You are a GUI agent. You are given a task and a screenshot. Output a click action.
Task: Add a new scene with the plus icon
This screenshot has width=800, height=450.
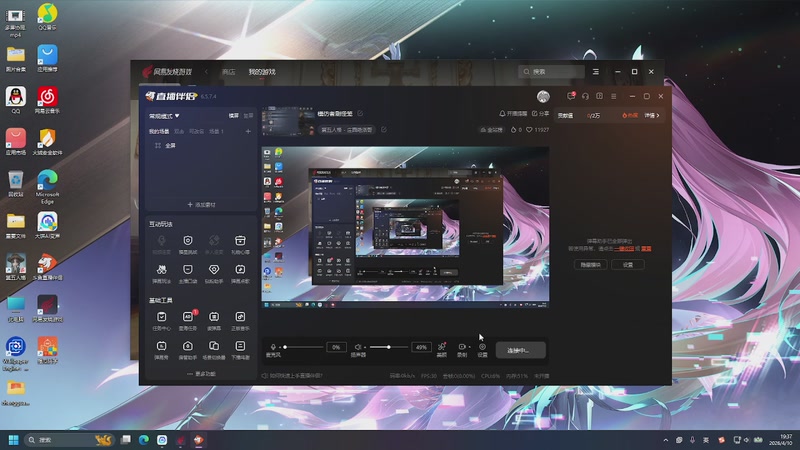click(x=248, y=131)
